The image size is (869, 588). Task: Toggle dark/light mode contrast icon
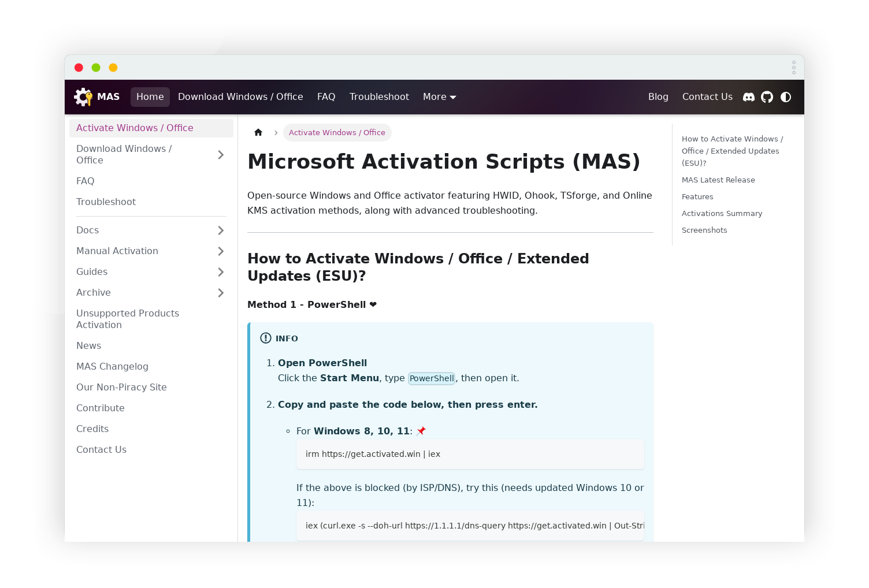tap(786, 97)
